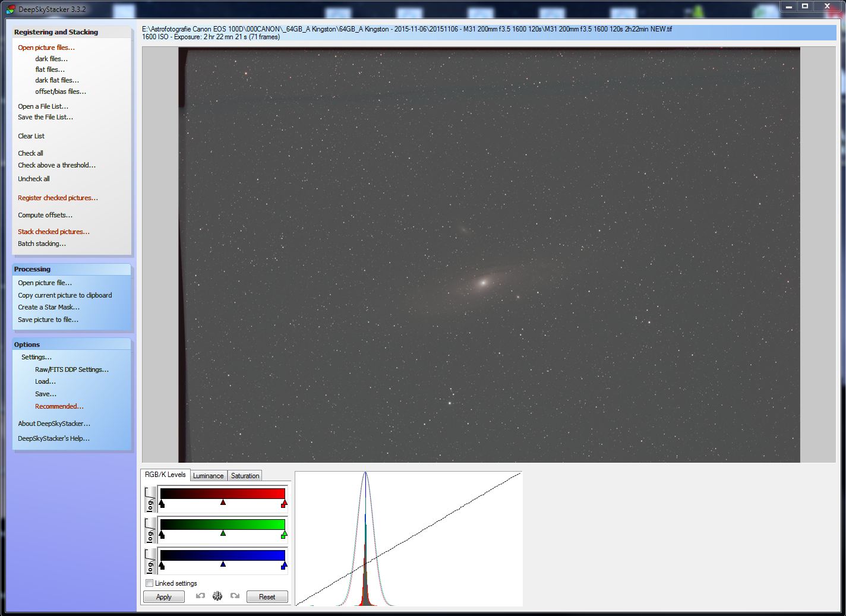Click an application icon on the top taskbar

339,11
